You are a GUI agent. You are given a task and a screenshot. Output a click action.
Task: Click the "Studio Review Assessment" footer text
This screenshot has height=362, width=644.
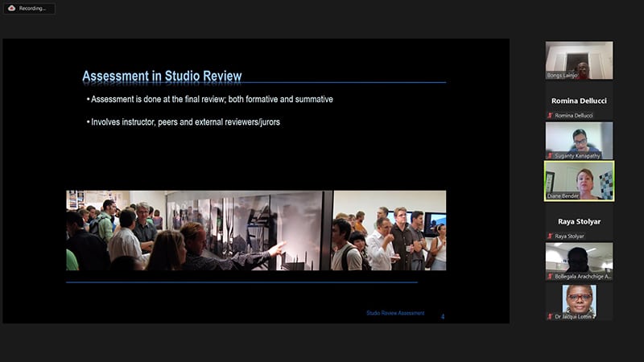tap(394, 313)
